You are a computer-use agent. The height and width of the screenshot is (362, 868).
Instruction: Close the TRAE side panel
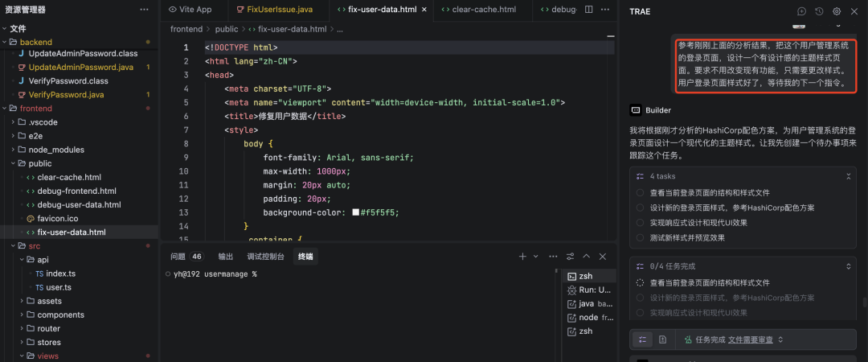point(854,11)
